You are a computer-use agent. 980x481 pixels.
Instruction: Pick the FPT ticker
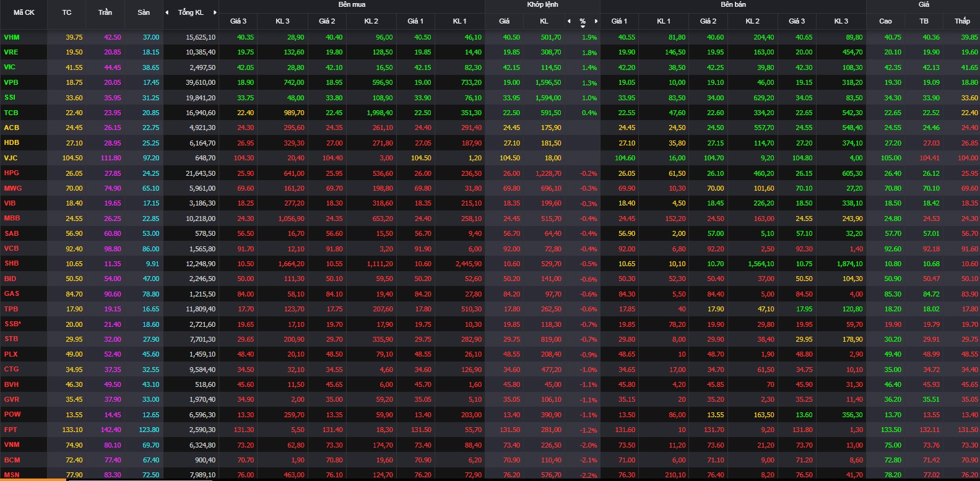tap(11, 430)
